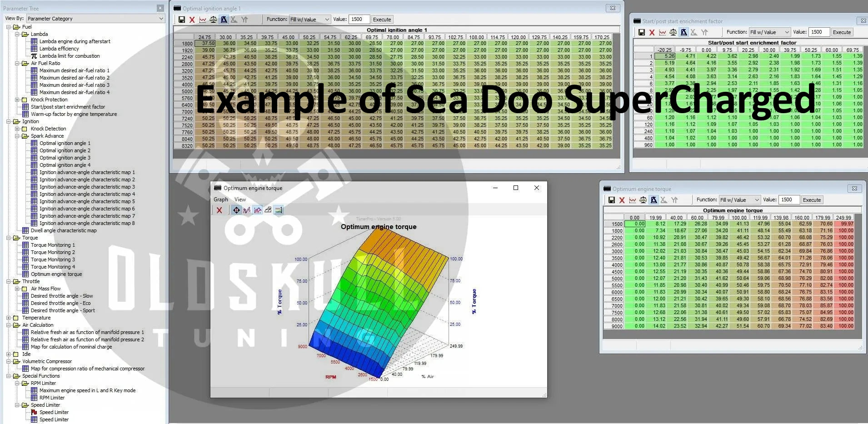This screenshot has width=868, height=424.
Task: Click the line-with-points icon in graph toolbar
Action: (x=247, y=210)
